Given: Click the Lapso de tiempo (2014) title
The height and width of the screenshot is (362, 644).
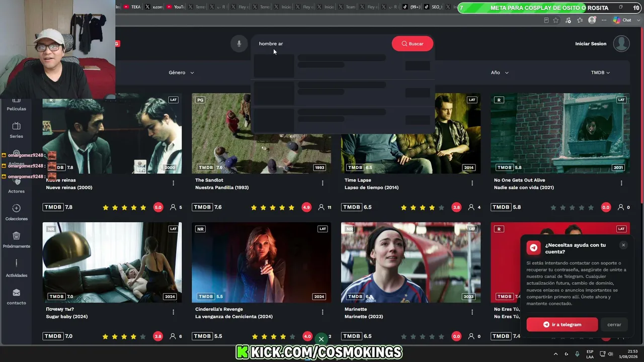Looking at the screenshot, I should pos(371,188).
